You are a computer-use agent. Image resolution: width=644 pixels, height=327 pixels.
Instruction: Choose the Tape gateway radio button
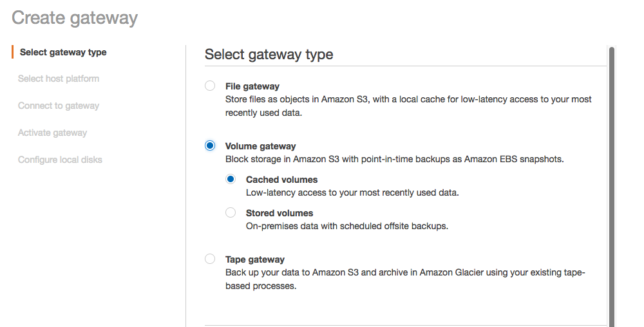(210, 259)
